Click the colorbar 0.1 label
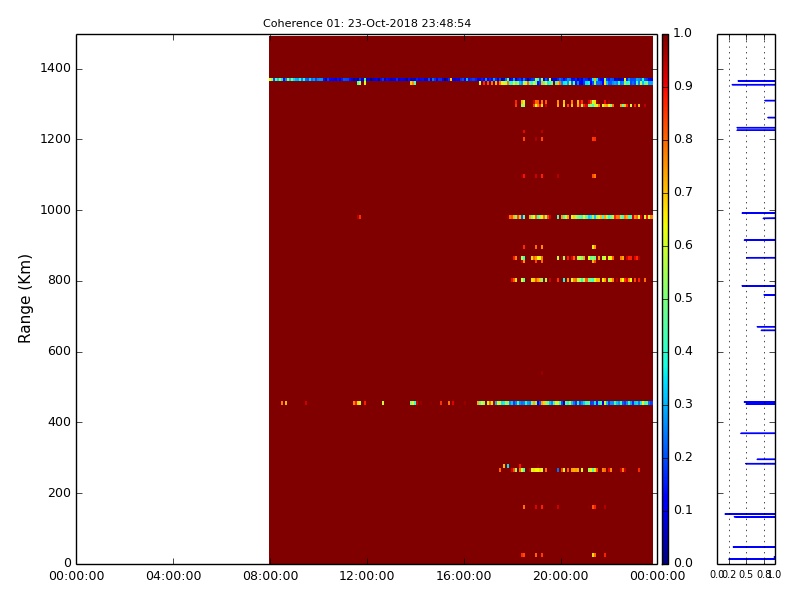The width and height of the screenshot is (800, 600). 683,510
